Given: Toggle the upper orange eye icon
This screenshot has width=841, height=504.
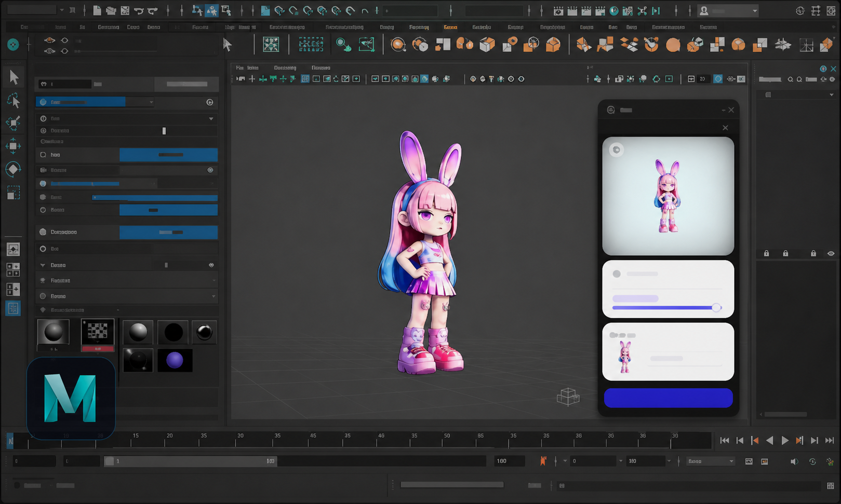Looking at the screenshot, I should 49,40.
